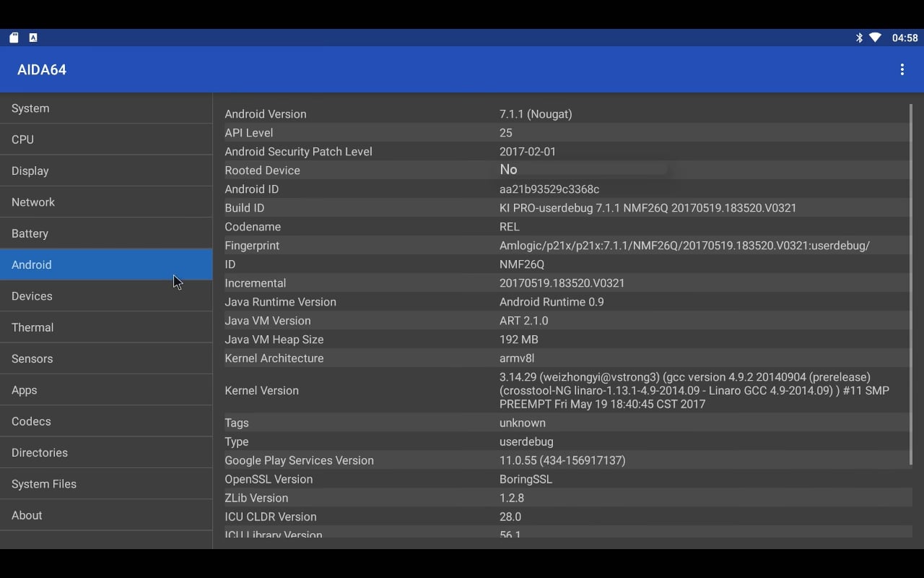Click the vertical scrollbar of the details list
The height and width of the screenshot is (578, 924).
(x=911, y=285)
